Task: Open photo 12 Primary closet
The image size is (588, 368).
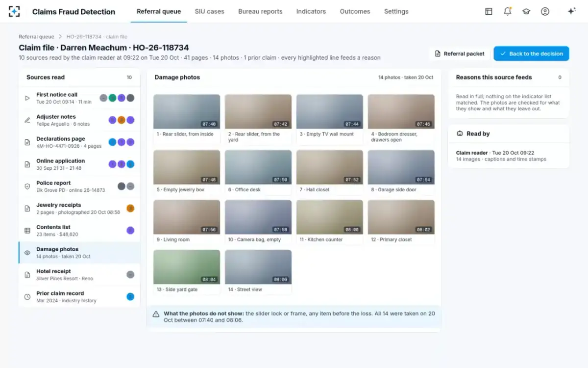Action: pos(401,222)
